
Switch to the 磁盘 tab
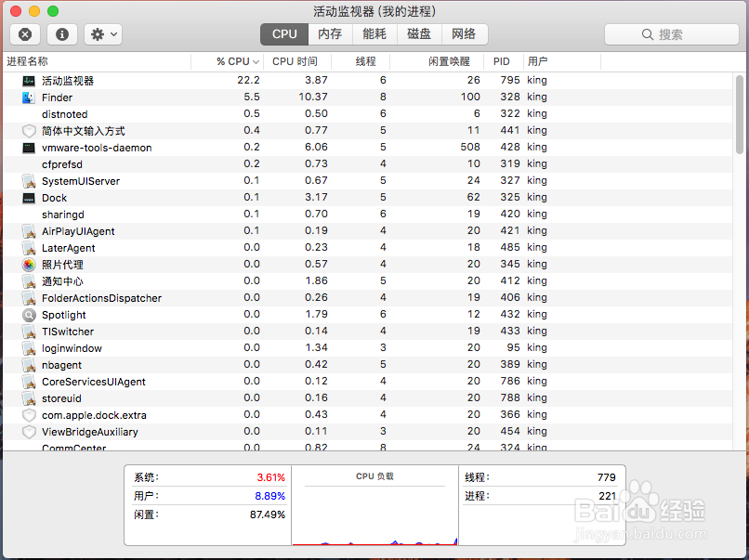tap(419, 34)
